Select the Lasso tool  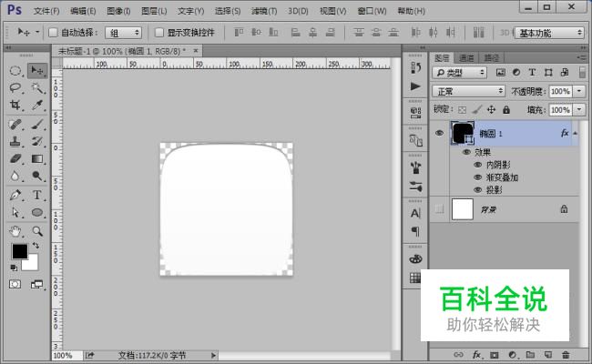click(x=15, y=87)
